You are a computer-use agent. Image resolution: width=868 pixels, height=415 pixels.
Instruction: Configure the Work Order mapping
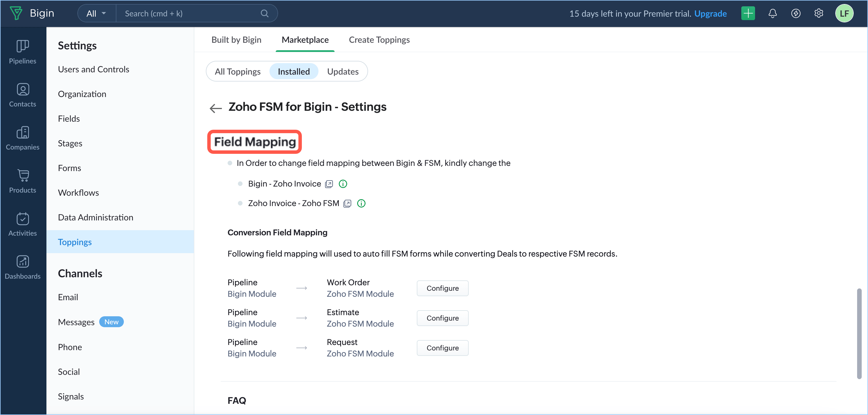click(442, 288)
